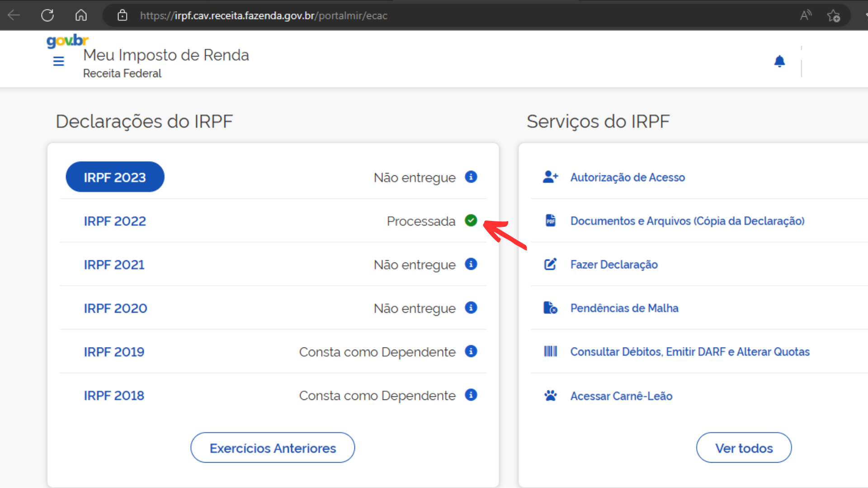Show info icon for IRPF 2018
Image resolution: width=868 pixels, height=488 pixels.
[471, 395]
